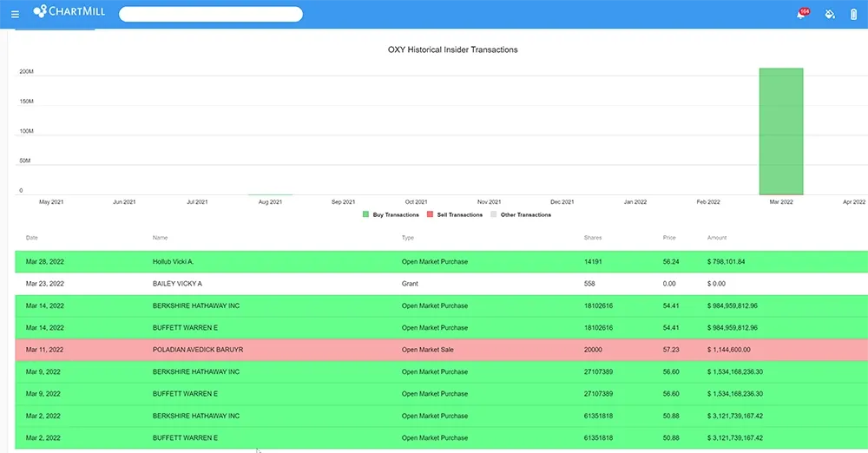Click the green Buy Transactions swatch
The image size is (868, 453).
pos(365,214)
